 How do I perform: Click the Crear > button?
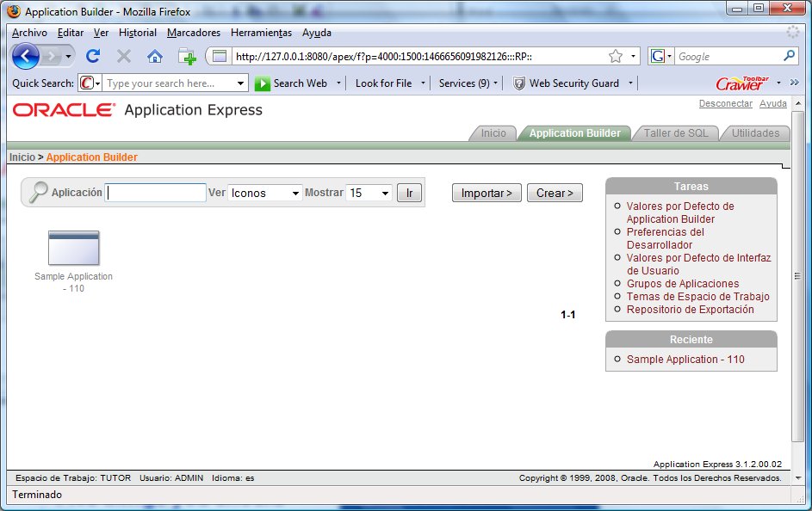pyautogui.click(x=555, y=193)
